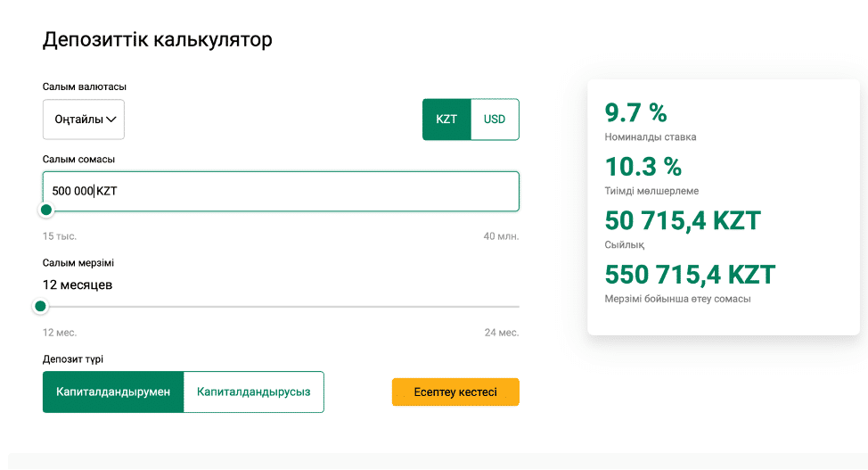Screen dimensions: 868x470
Task: Click the deposit term slider handle
Action: click(40, 306)
